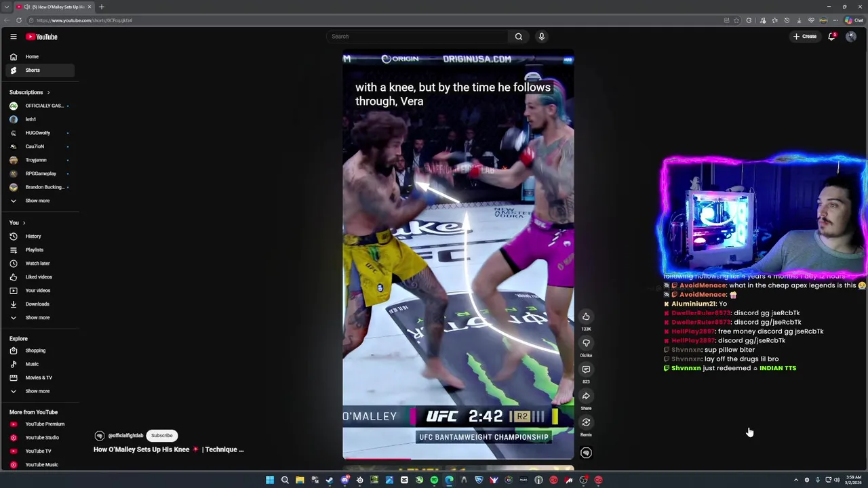
Task: Mute the tab audio speaker icon
Action: [x=27, y=7]
